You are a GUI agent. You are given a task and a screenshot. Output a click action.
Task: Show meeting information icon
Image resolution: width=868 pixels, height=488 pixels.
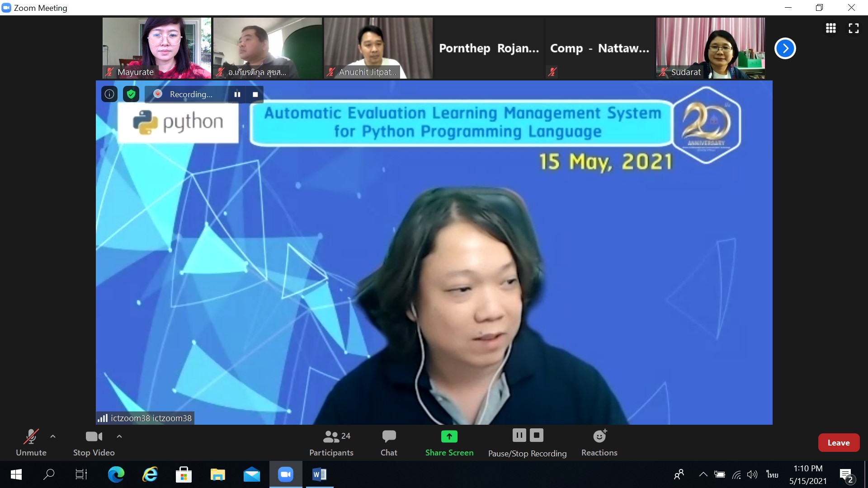(x=109, y=94)
